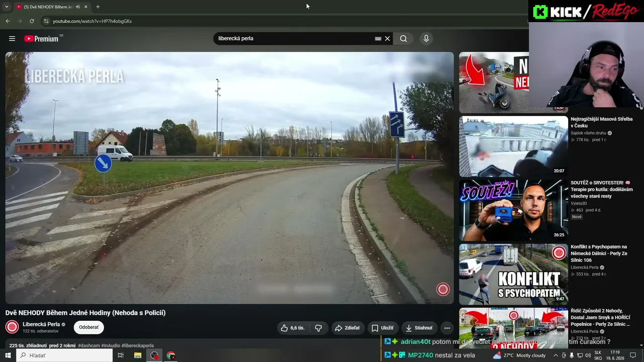This screenshot has width=644, height=362.
Task: Open Windows notification center
Action: pos(633,355)
